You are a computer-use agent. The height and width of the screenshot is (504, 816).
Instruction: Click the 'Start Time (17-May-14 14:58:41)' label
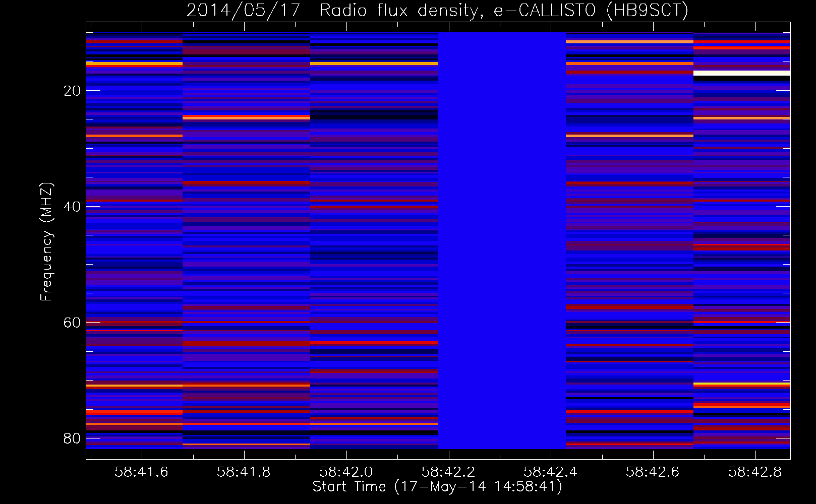tap(437, 487)
